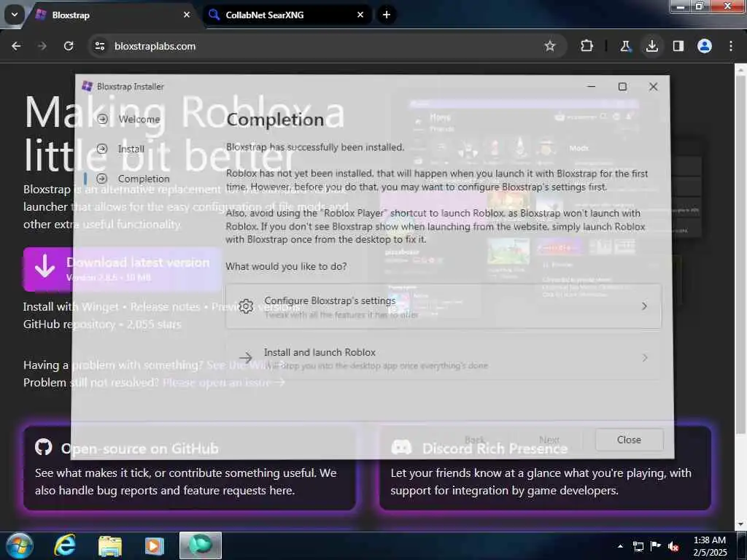Click the active browser taskbar button
Viewport: 747px width, 560px height.
(201, 545)
